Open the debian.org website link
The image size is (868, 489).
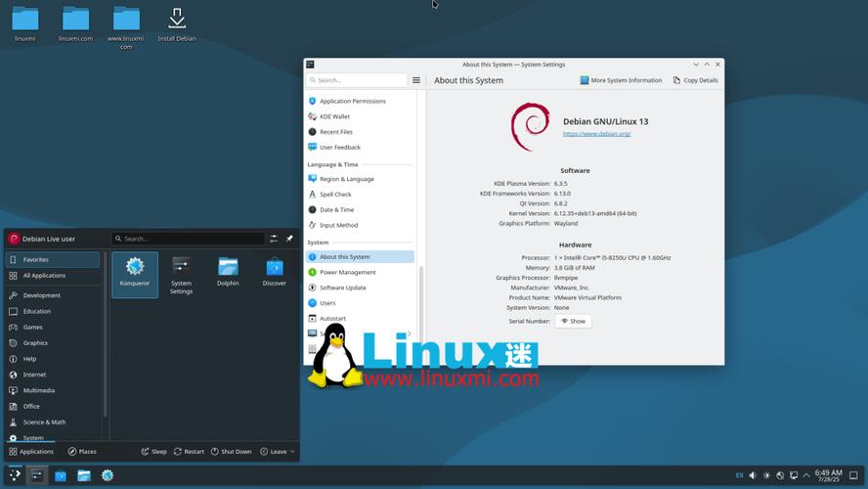pyautogui.click(x=596, y=133)
